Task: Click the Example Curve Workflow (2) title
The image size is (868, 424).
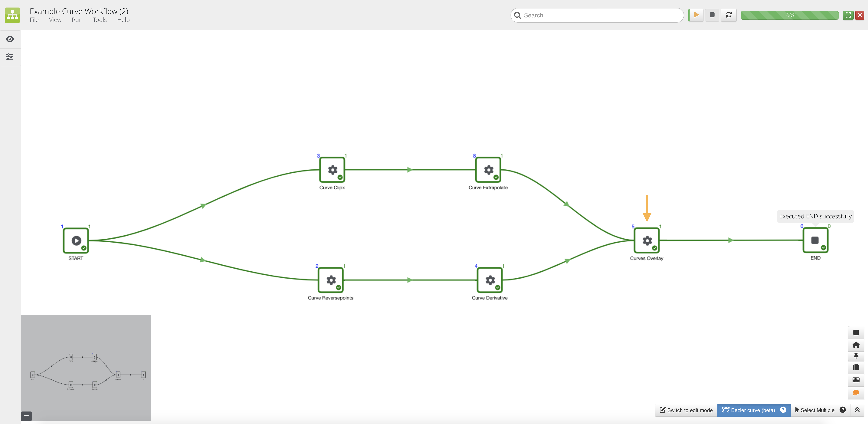Action: [79, 11]
